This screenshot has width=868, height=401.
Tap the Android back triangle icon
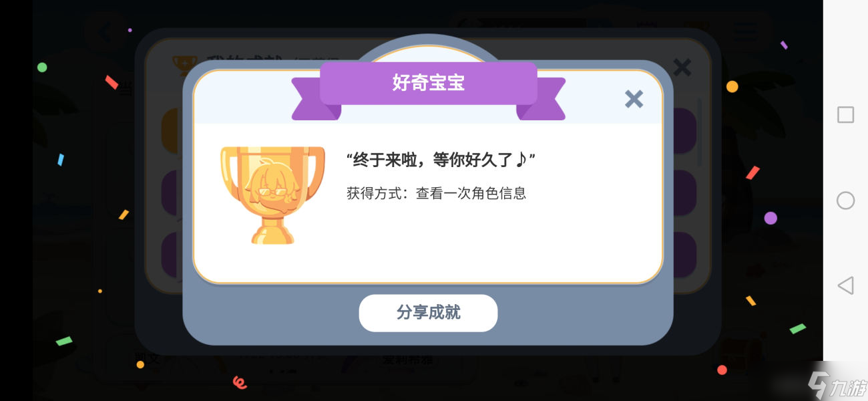845,285
